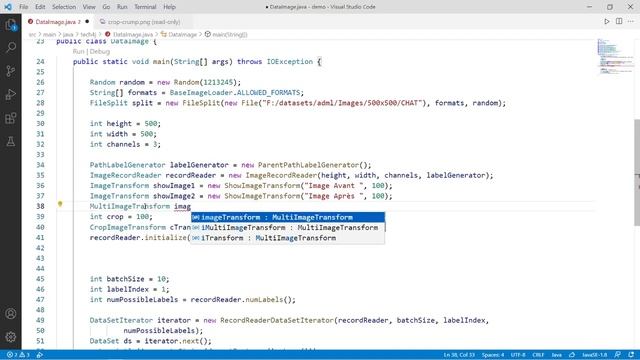Open the File menu
The width and height of the screenshot is (640, 360).
coord(24,7)
